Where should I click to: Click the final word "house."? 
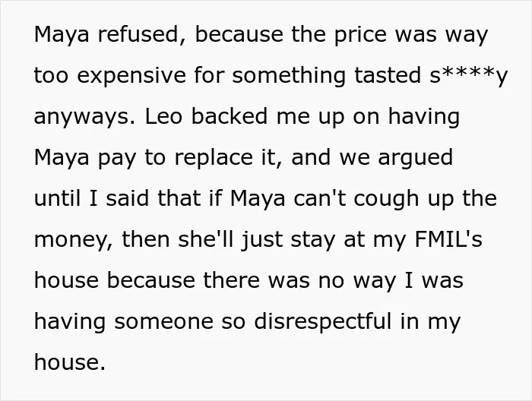(x=70, y=362)
